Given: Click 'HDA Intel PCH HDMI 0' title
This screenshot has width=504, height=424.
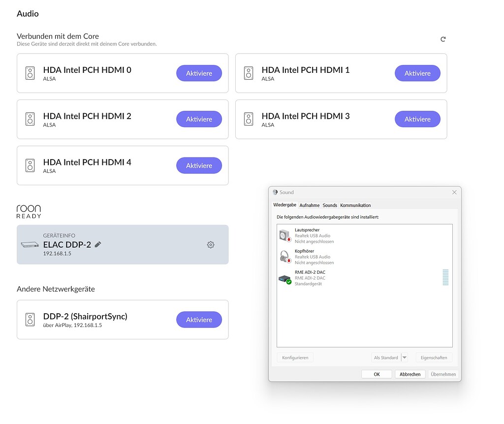Looking at the screenshot, I should tap(87, 70).
